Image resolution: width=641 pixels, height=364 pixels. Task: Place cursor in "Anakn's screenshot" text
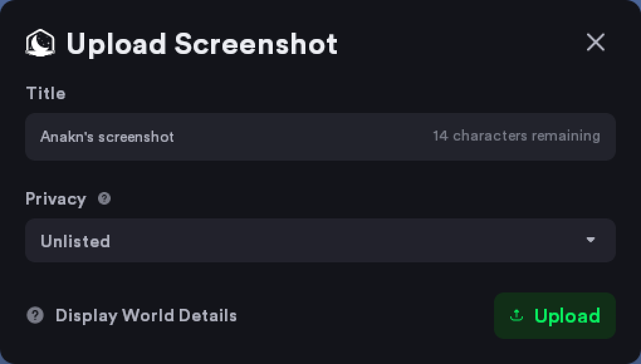pyautogui.click(x=107, y=137)
